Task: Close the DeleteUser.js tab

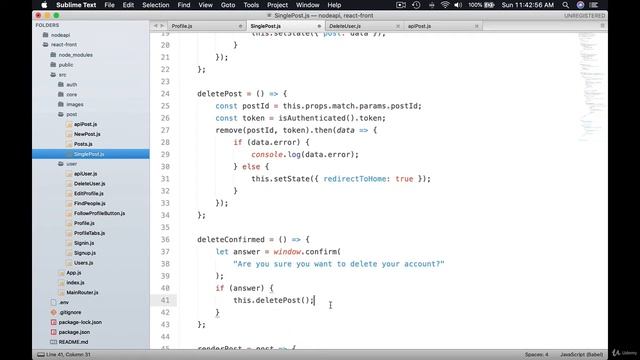Action: [398, 26]
